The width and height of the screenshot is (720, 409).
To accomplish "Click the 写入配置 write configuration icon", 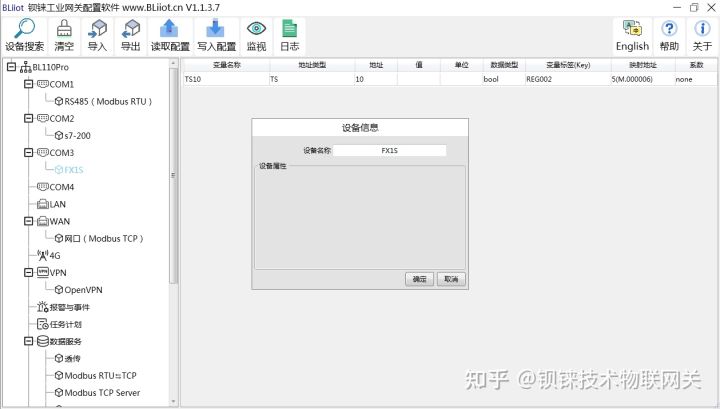I will (x=215, y=28).
